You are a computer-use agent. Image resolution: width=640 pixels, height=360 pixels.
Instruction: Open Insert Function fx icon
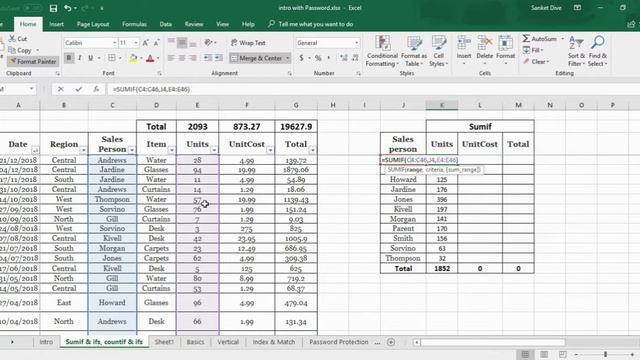pos(96,89)
